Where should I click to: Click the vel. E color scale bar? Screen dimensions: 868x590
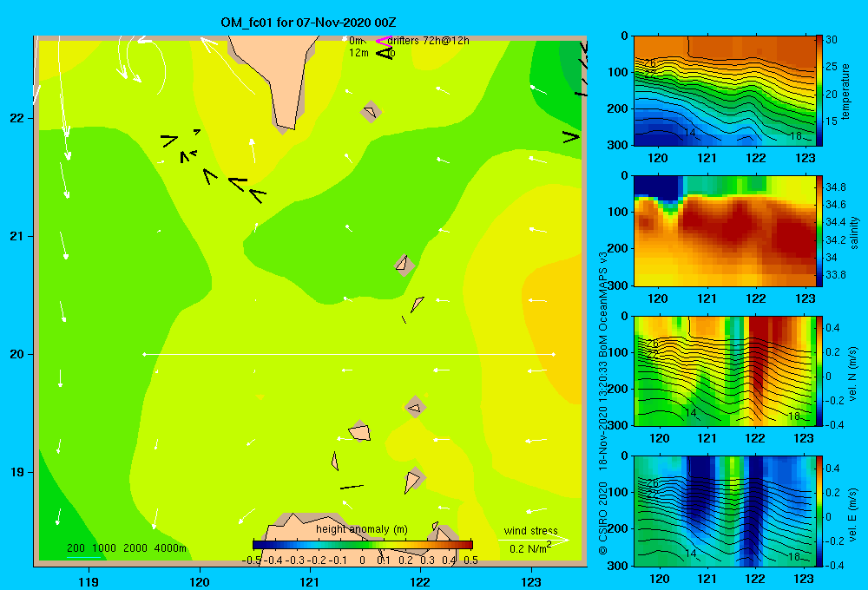(x=819, y=511)
